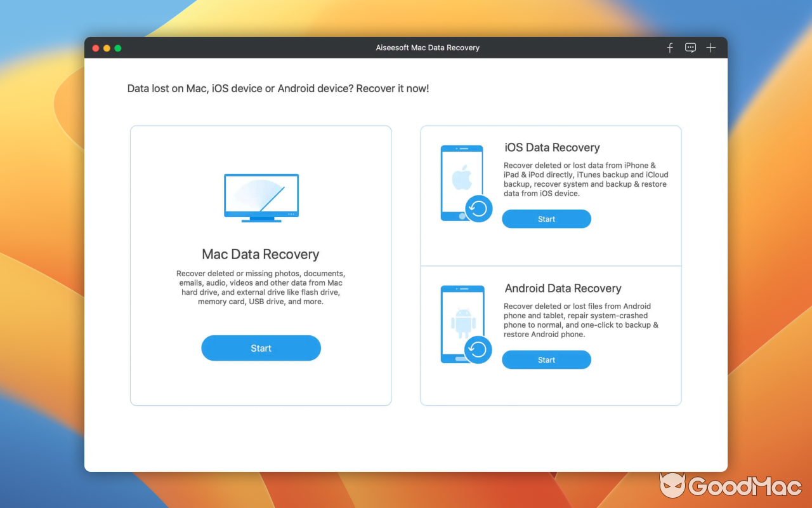Select the Mac Data Recovery monitor icon
812x508 pixels.
pos(261,197)
